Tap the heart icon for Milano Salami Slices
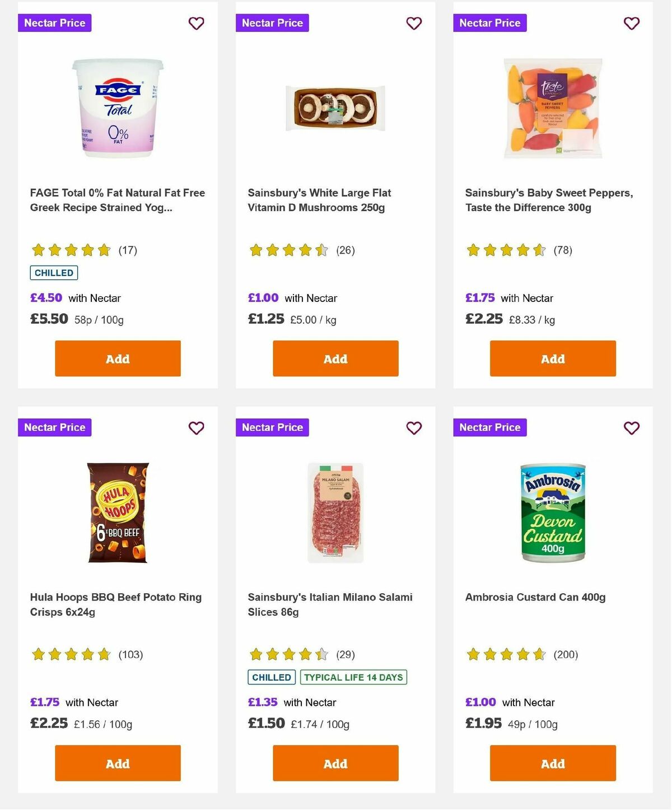The height and width of the screenshot is (810, 672). [x=414, y=427]
